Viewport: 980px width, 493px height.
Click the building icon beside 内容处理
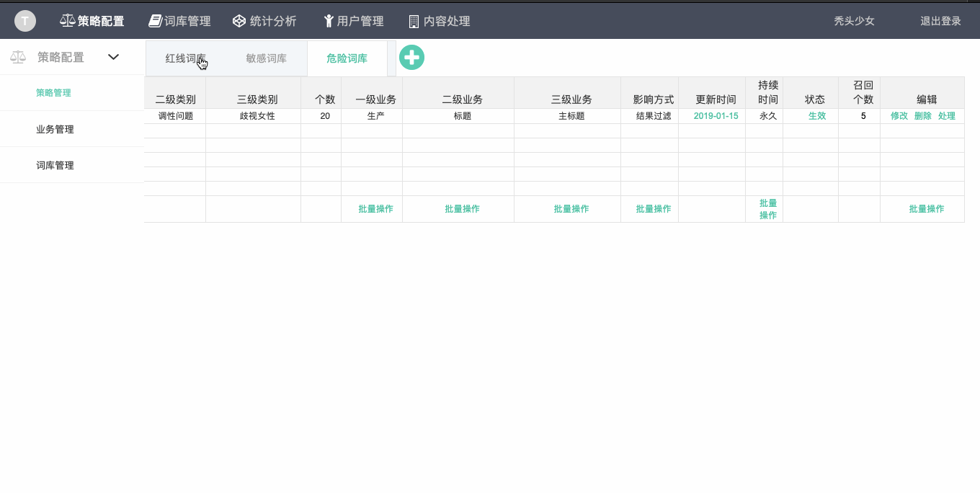[x=414, y=21]
